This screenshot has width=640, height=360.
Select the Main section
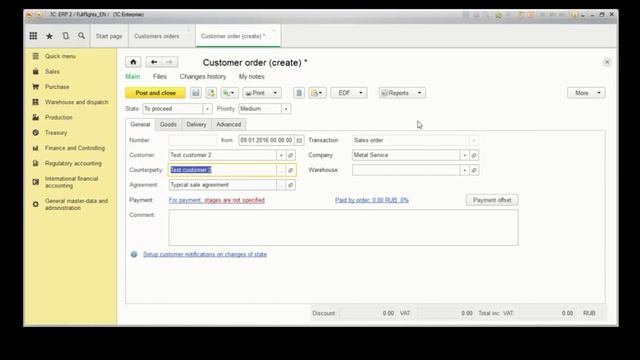(x=133, y=77)
